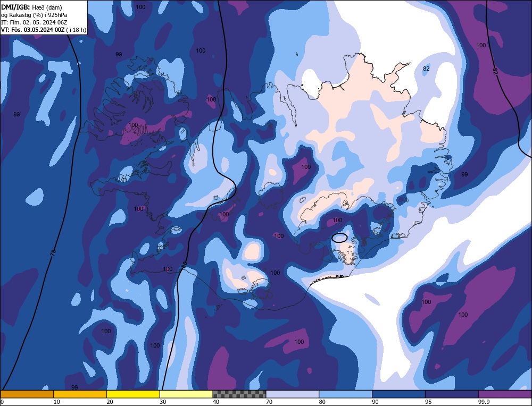Click the purple legend swatch above 99.9

[x=505, y=394]
